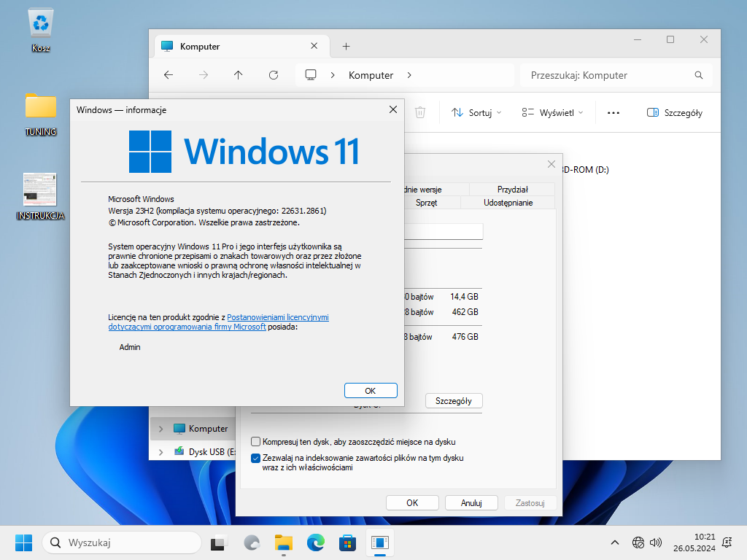The image size is (747, 560).
Task: Open the Kosz recycle bin icon
Action: pos(41,29)
